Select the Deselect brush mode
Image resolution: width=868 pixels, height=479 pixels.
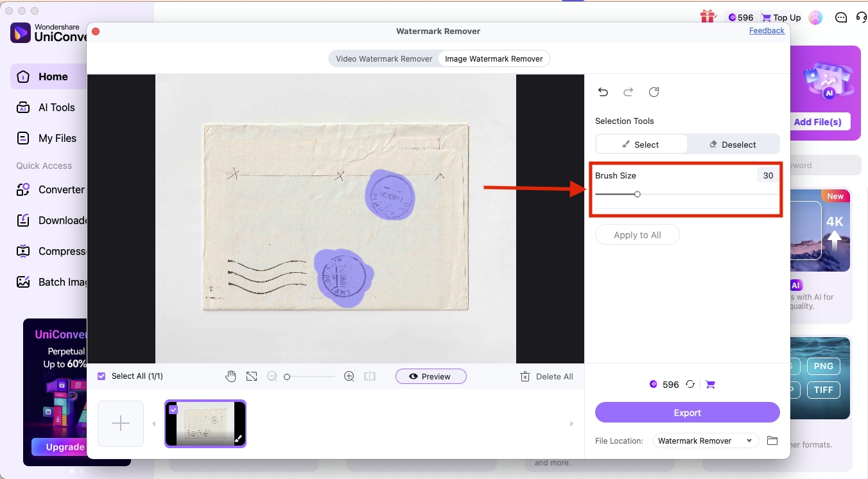(x=732, y=144)
